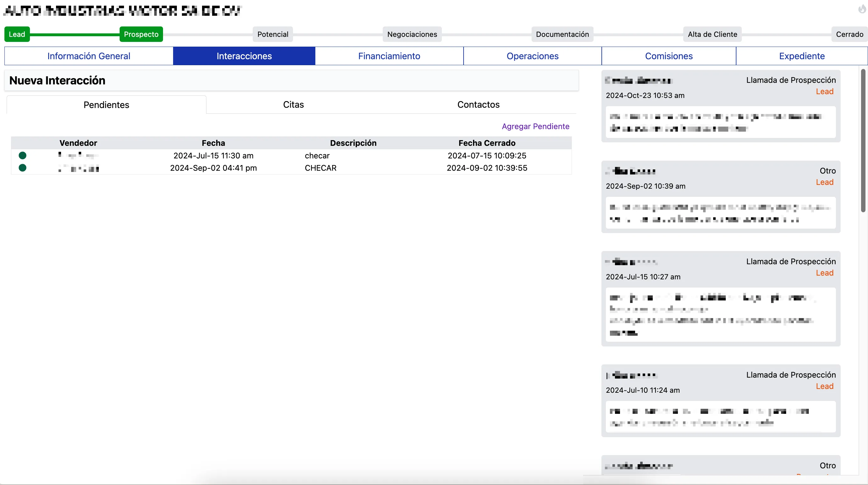The width and height of the screenshot is (868, 485).
Task: Select the Pendientes sub-tab
Action: [106, 105]
